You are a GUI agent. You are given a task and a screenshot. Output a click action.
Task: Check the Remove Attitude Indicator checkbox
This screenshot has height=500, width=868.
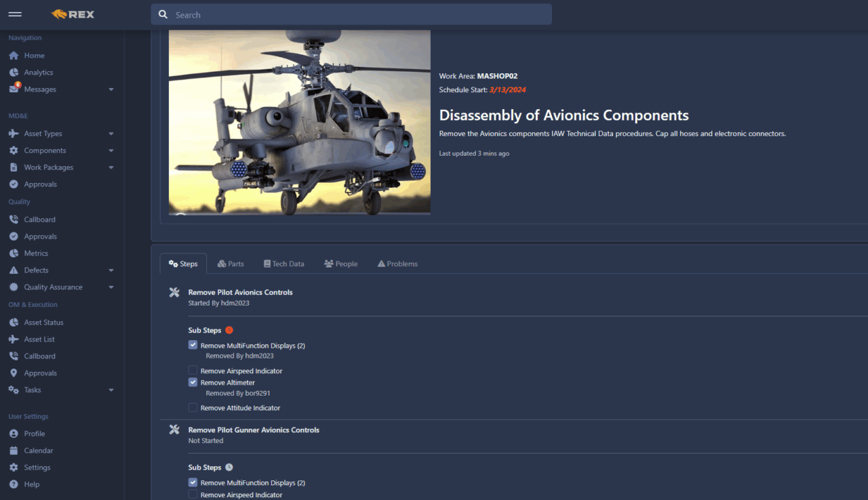193,408
